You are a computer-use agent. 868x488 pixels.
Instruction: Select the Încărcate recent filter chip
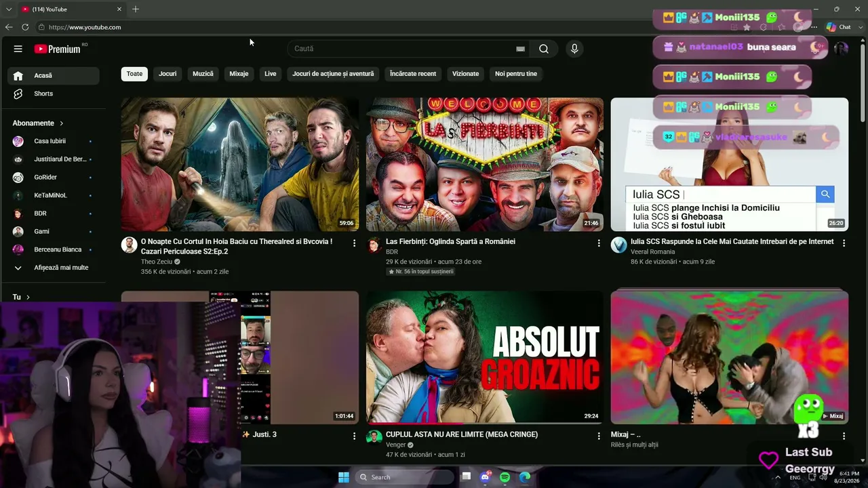(413, 74)
